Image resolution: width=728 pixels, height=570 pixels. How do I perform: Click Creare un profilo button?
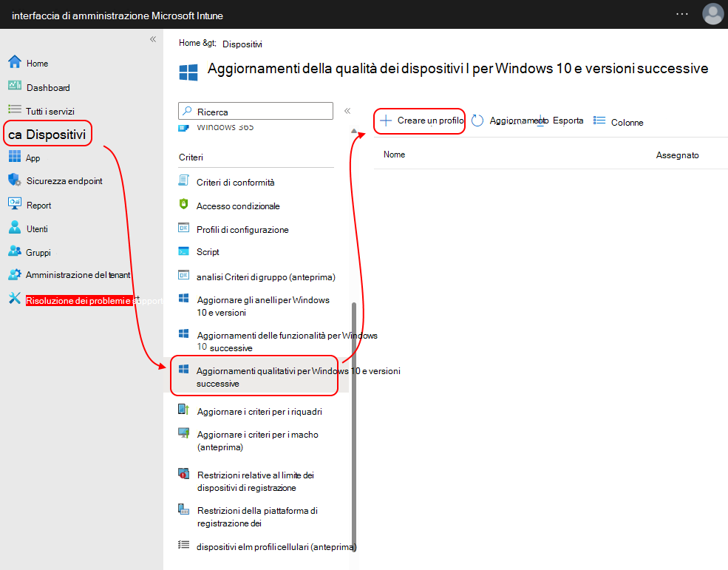(x=421, y=121)
